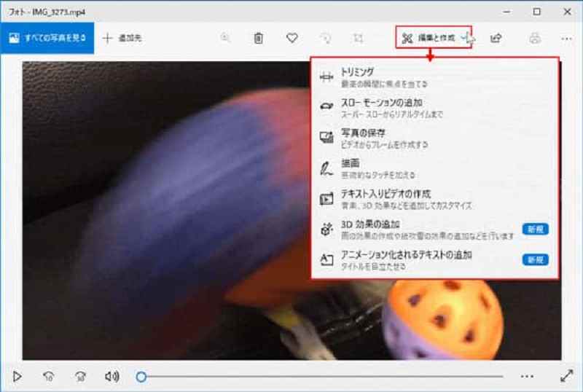Open the top toolbar more options ellipsis
The width and height of the screenshot is (583, 392).
tap(566, 39)
